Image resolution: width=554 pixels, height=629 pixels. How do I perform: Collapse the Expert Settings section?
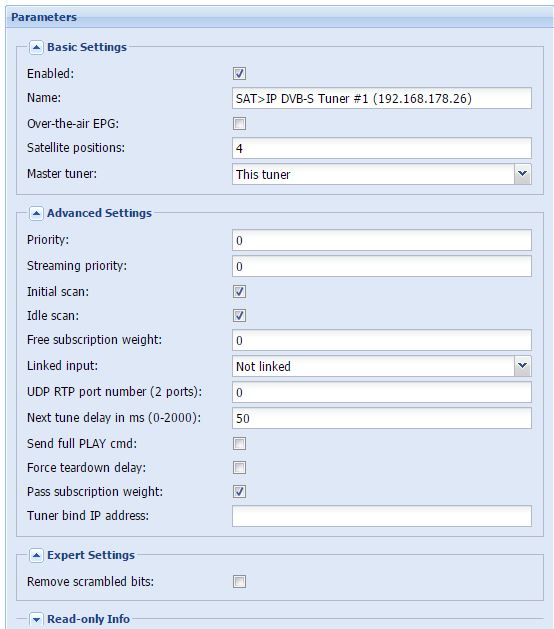click(36, 556)
